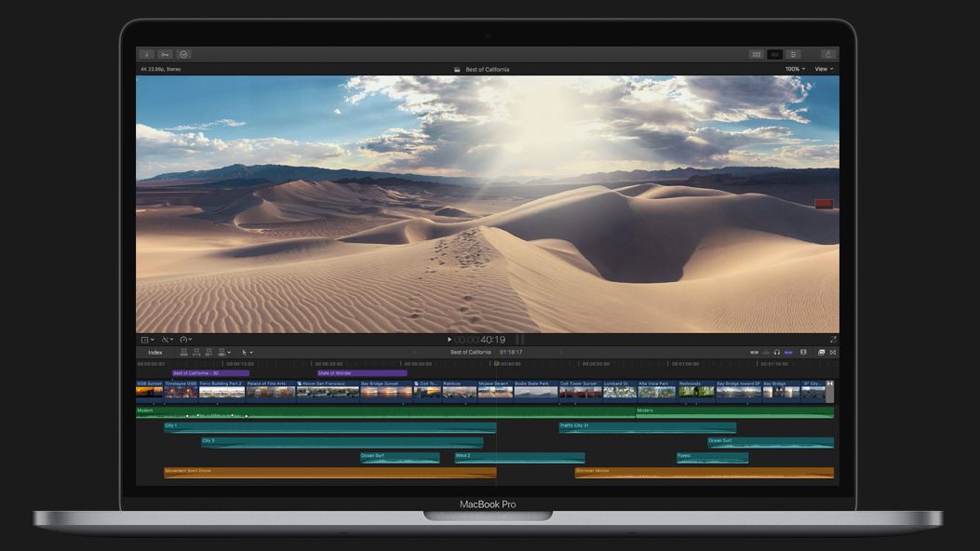Toggle the Browser grid panel button
This screenshot has width=980, height=551.
[x=757, y=55]
